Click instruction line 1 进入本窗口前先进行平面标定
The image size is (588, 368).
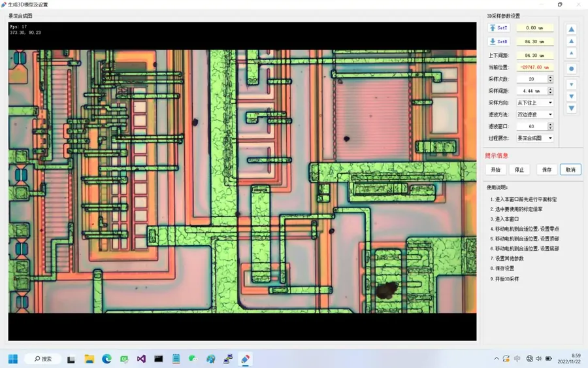pos(523,199)
